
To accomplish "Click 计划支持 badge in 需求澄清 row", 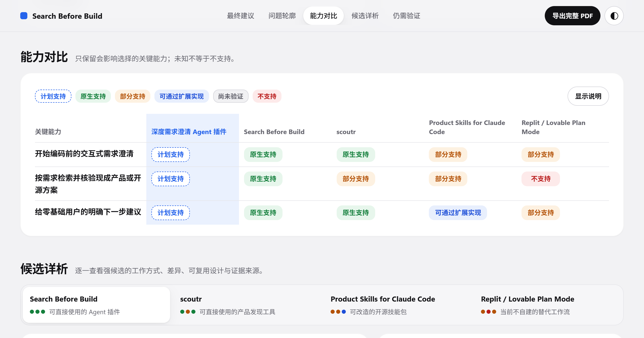I will click(171, 155).
